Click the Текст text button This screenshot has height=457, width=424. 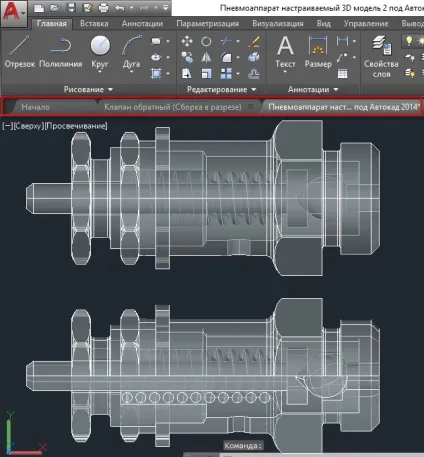click(285, 53)
